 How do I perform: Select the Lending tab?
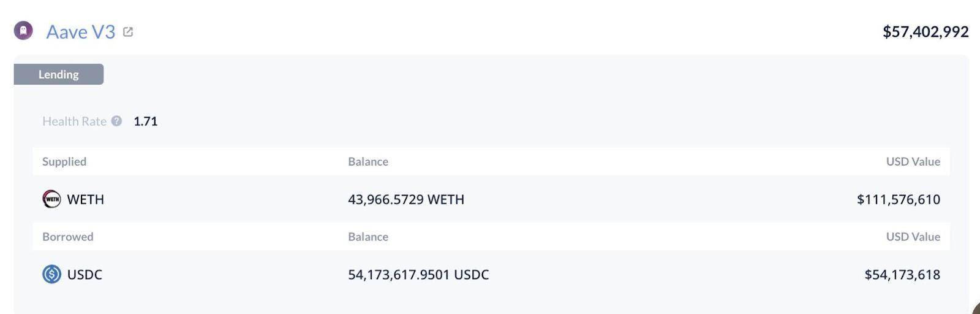click(59, 74)
